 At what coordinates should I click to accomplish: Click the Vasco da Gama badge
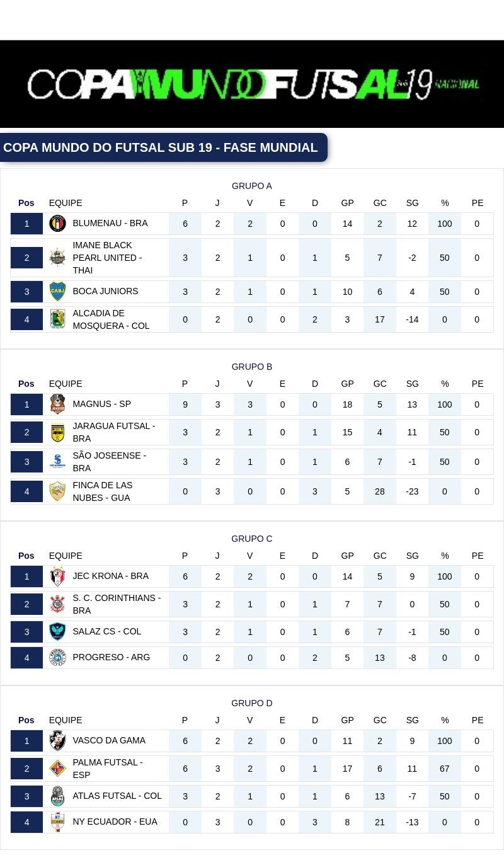coord(57,740)
